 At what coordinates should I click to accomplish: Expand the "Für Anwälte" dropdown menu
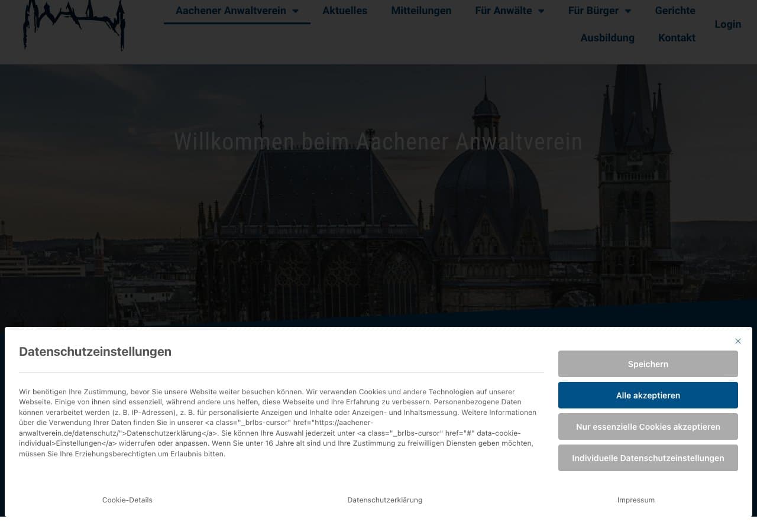[x=509, y=11]
